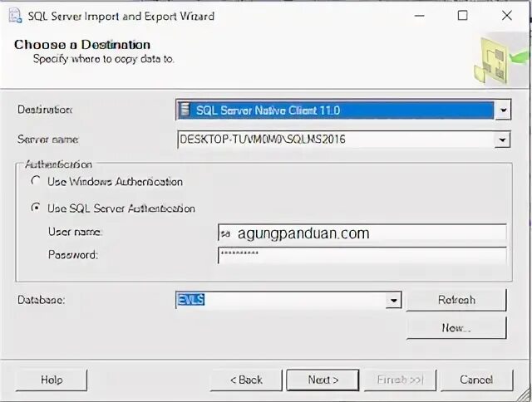This screenshot has width=532, height=402.
Task: Proceed with the Next > button
Action: (323, 380)
